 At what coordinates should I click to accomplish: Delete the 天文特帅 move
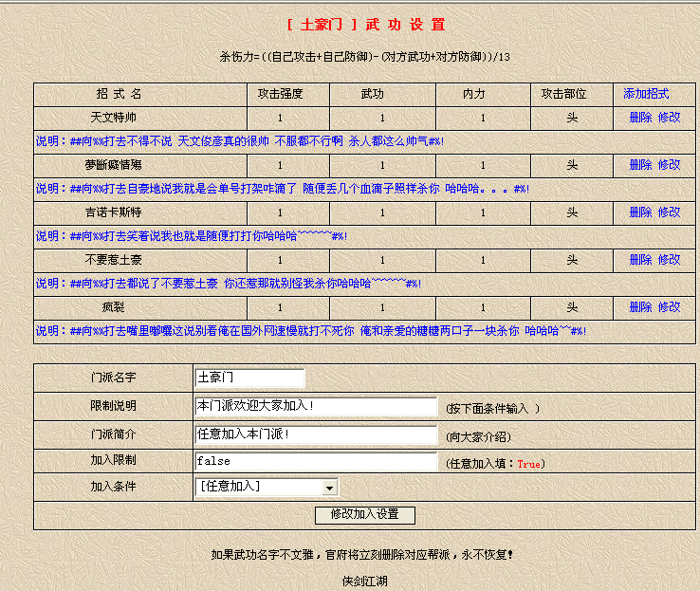[640, 118]
